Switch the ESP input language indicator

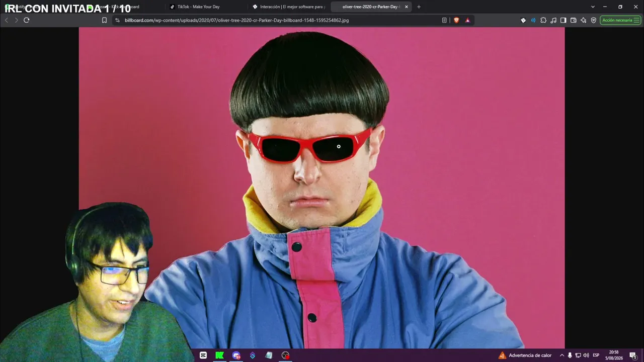click(596, 355)
